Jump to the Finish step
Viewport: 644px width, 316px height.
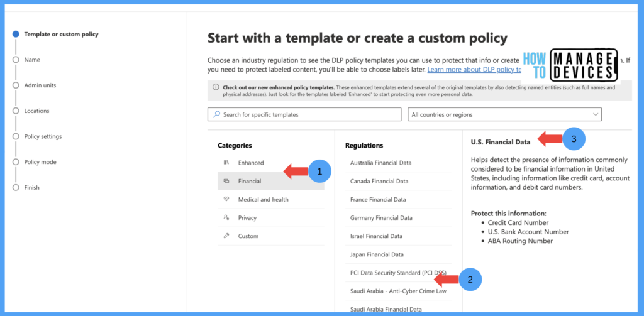point(31,187)
